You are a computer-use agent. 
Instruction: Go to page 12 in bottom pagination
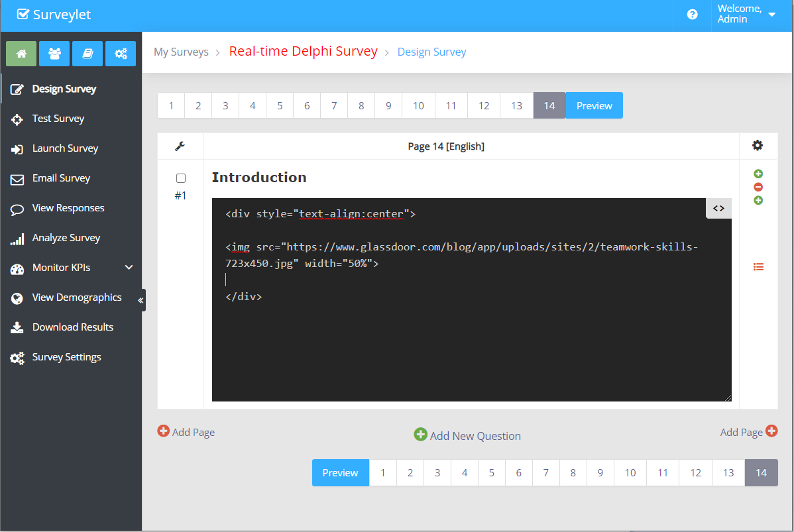tap(696, 473)
